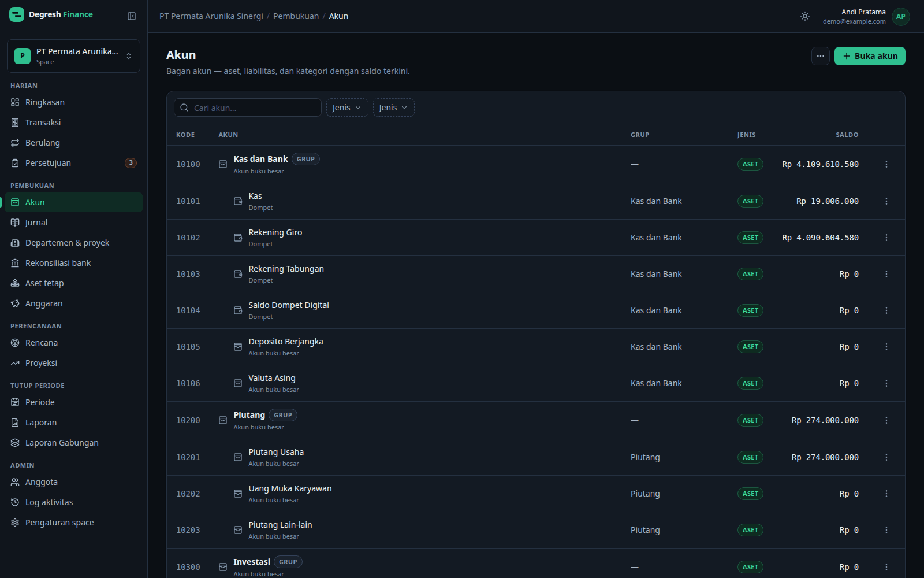
Task: Open Aset tetap section
Action: [73, 283]
